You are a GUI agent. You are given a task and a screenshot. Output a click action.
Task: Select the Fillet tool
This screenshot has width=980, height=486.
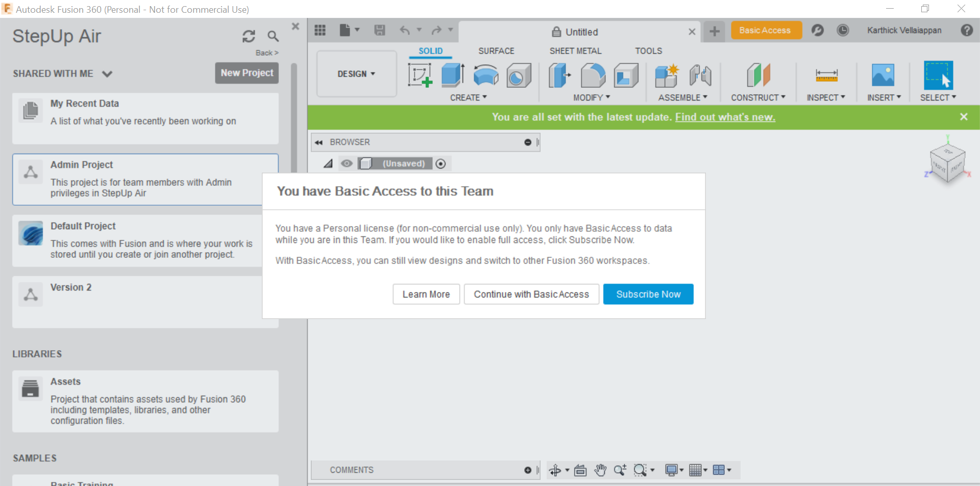tap(592, 75)
